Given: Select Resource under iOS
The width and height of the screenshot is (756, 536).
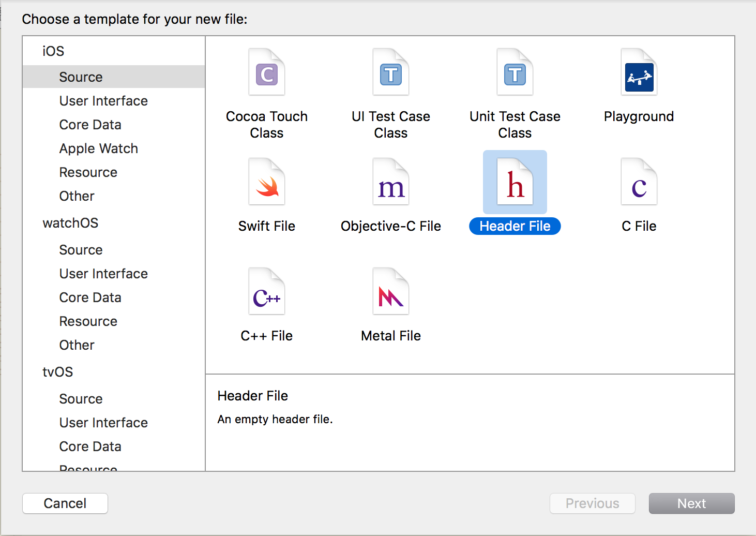Looking at the screenshot, I should click(x=88, y=172).
